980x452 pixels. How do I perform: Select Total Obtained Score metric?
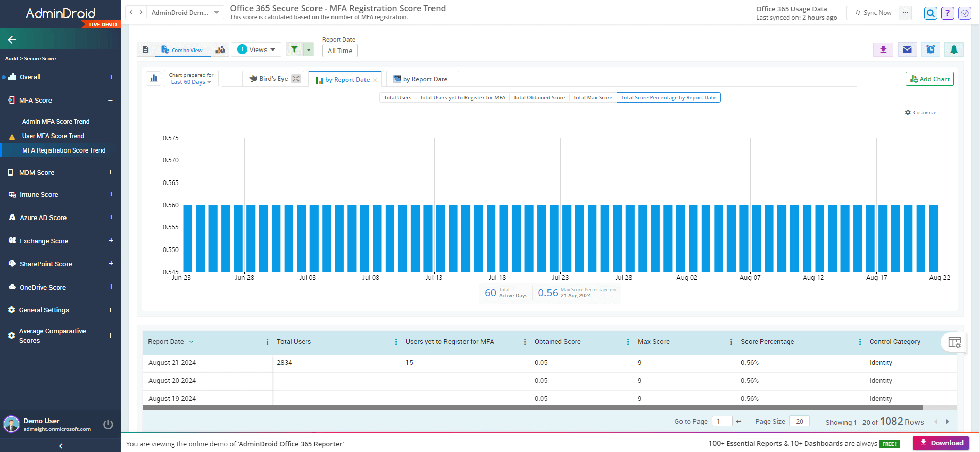(539, 97)
